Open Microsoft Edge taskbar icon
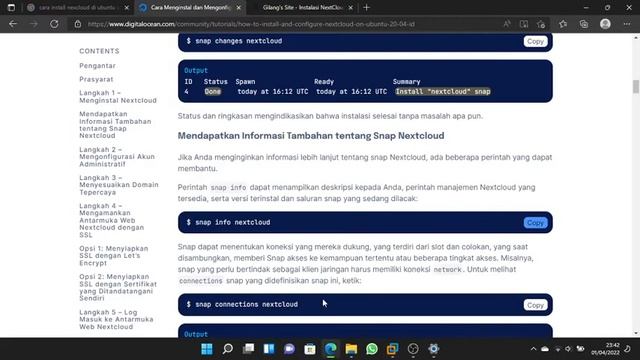 (331, 349)
